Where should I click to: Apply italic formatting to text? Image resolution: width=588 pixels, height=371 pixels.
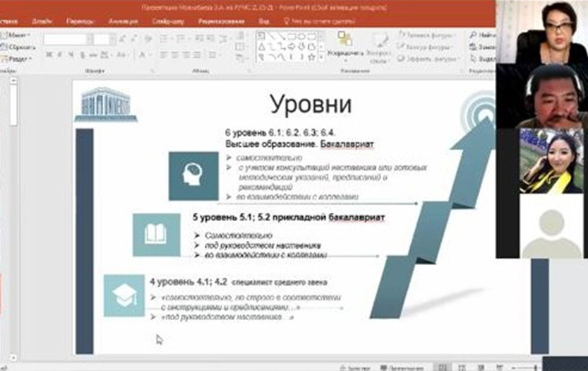tap(60, 55)
